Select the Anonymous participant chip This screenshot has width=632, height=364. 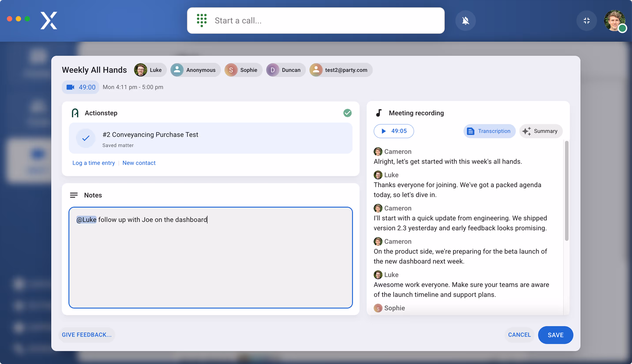196,70
